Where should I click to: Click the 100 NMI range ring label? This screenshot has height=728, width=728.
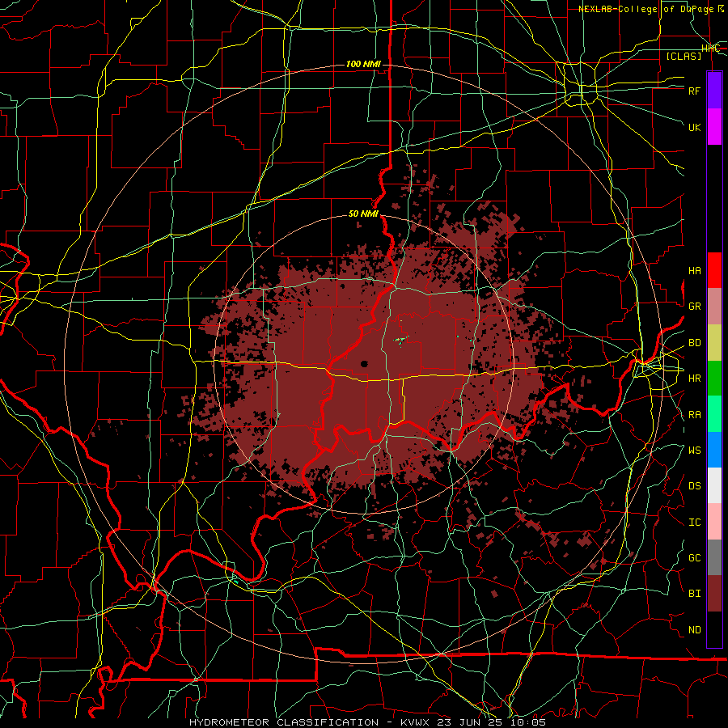363,64
